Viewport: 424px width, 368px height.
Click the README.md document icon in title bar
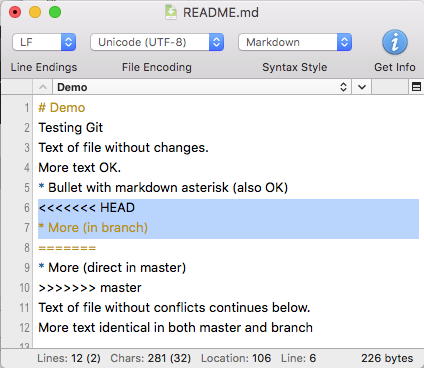pyautogui.click(x=171, y=12)
